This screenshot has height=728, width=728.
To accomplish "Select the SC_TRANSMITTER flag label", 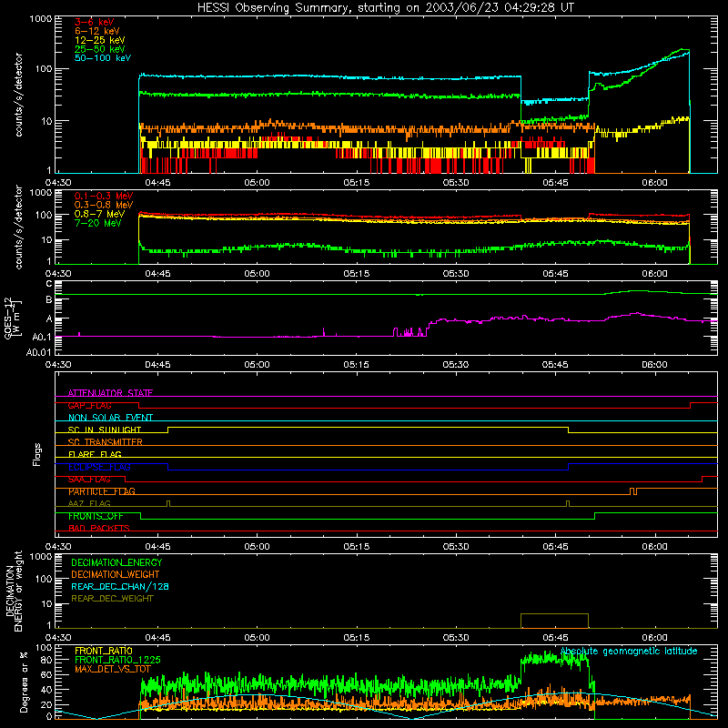I will click(105, 442).
